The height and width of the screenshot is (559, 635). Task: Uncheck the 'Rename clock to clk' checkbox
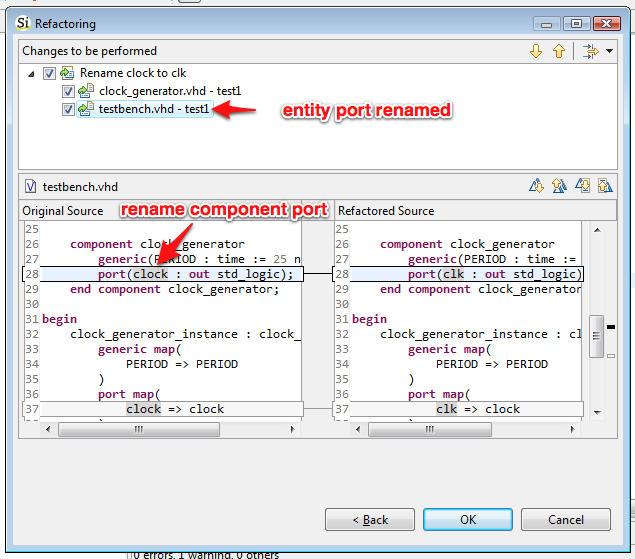49,74
